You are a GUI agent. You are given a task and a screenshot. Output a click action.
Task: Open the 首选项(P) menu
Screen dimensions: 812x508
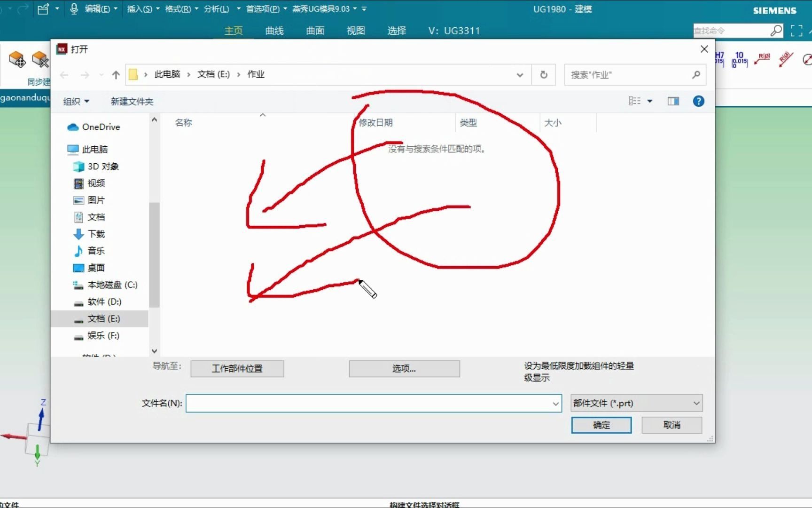click(266, 9)
